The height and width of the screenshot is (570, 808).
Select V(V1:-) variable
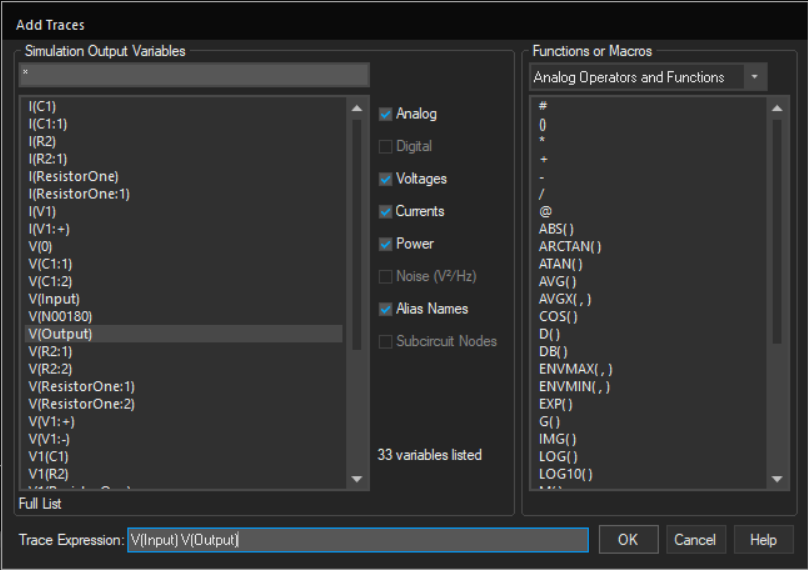coord(49,439)
